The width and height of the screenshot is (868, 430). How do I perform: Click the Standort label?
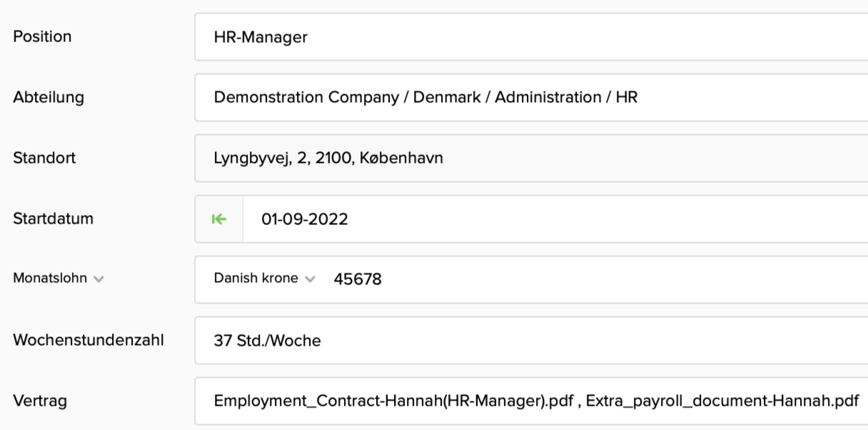pos(44,158)
